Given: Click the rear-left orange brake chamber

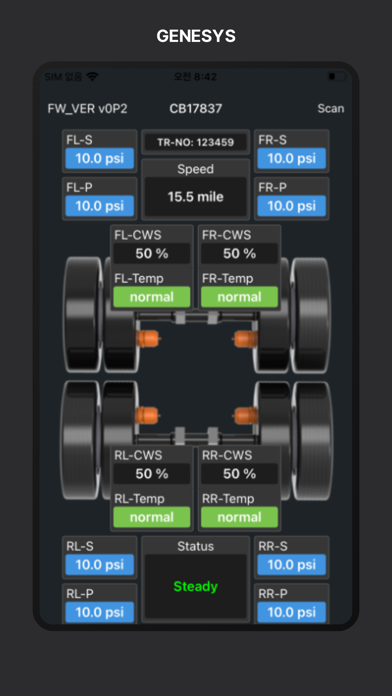Looking at the screenshot, I should point(149,415).
